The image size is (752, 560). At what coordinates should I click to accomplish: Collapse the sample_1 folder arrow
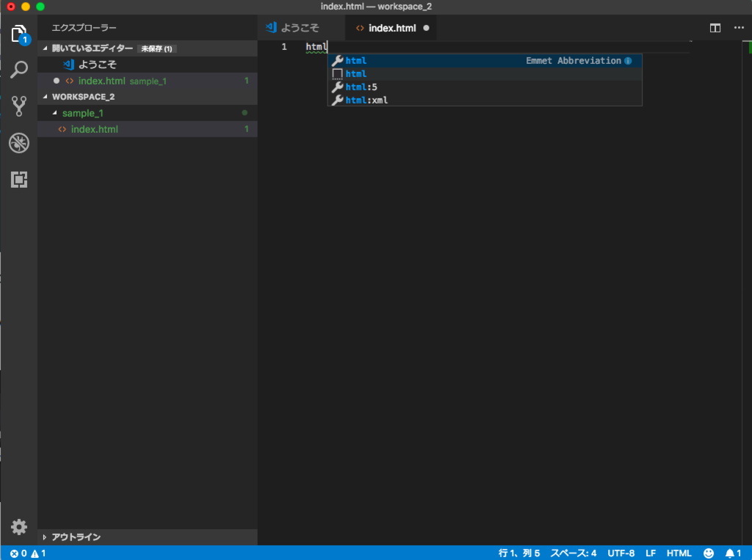pyautogui.click(x=54, y=113)
